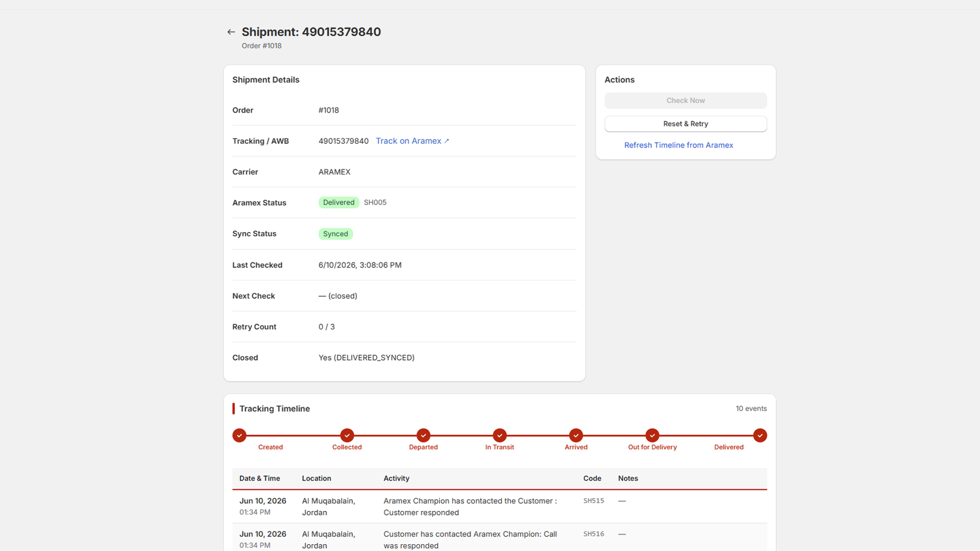Click the green Synced status badge
Screen dimensions: 980x551
[x=336, y=234]
